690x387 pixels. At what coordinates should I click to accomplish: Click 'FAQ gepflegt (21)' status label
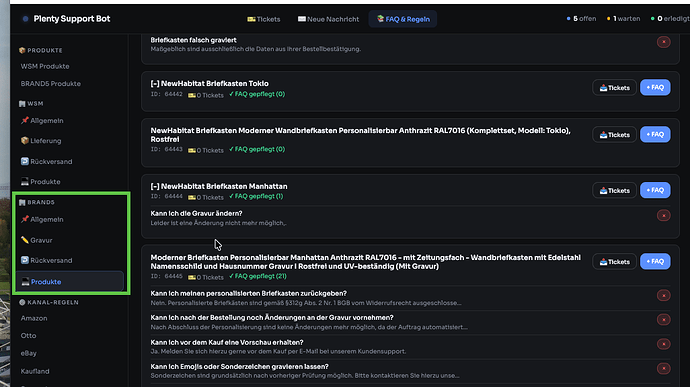click(x=257, y=276)
